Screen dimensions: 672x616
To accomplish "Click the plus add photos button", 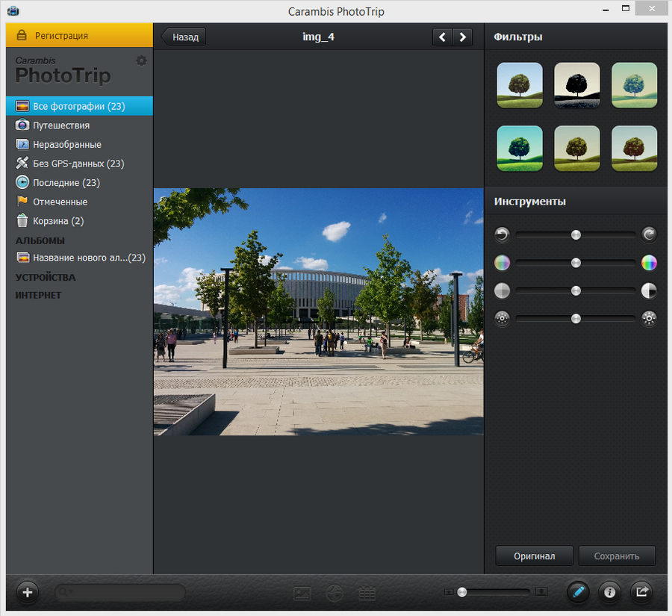I will (x=28, y=592).
